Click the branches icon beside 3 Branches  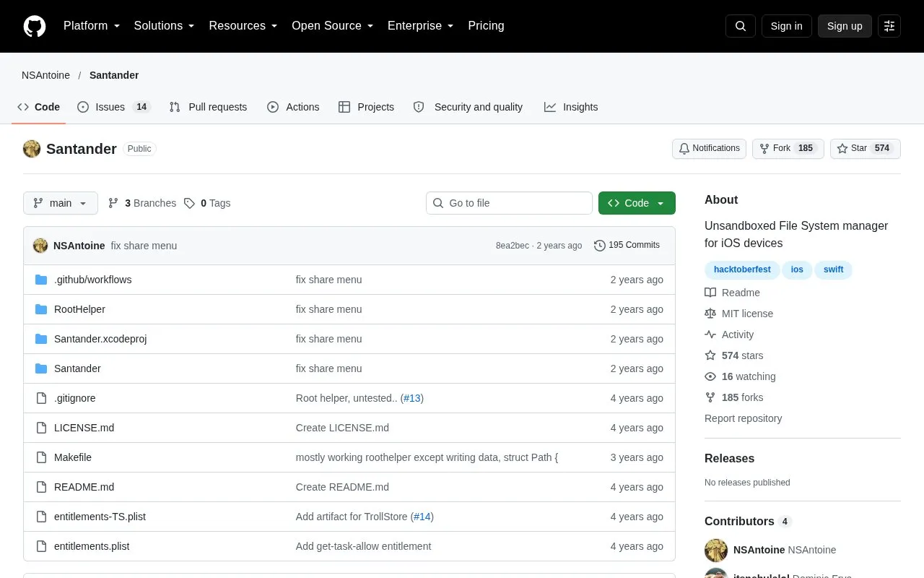point(113,203)
